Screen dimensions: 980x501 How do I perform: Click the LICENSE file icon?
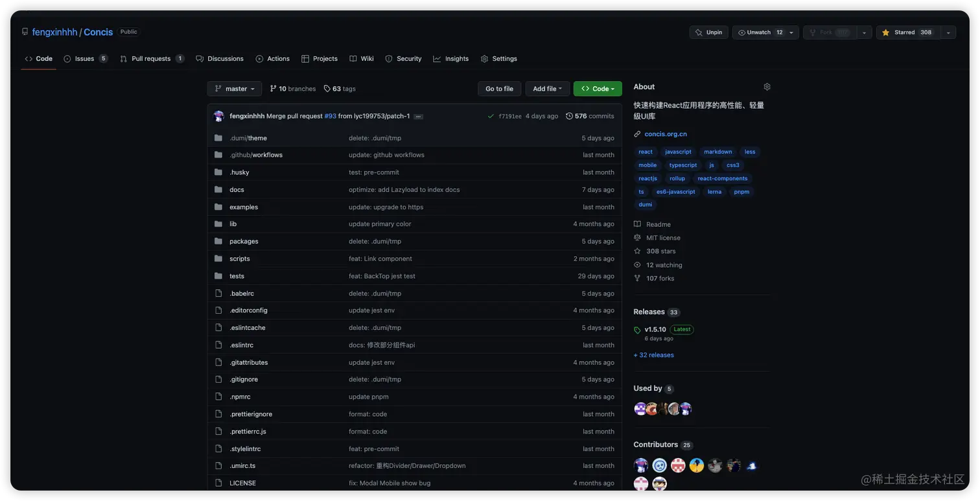(218, 483)
